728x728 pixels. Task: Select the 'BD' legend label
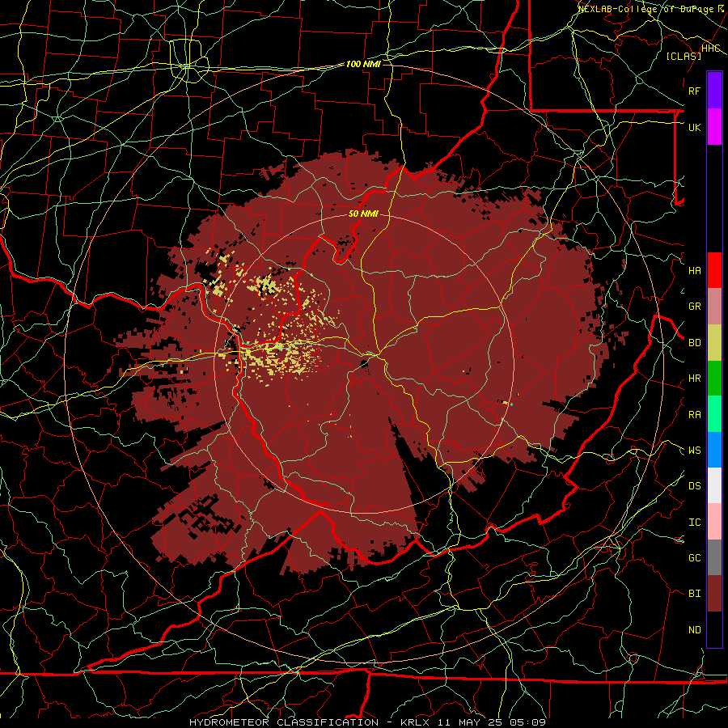click(x=694, y=343)
